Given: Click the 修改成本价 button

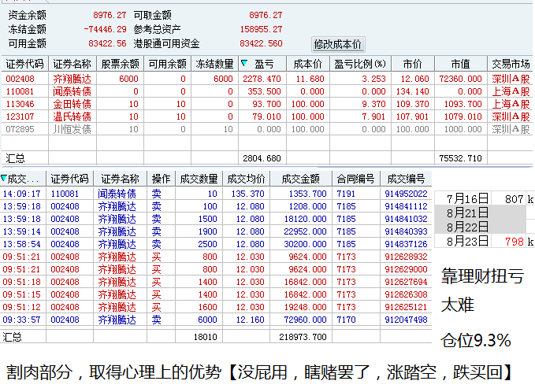Looking at the screenshot, I should click(338, 44).
